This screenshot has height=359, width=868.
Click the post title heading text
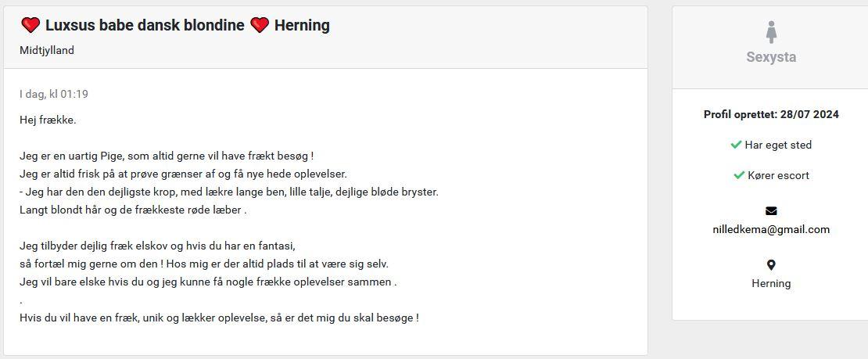[175, 25]
